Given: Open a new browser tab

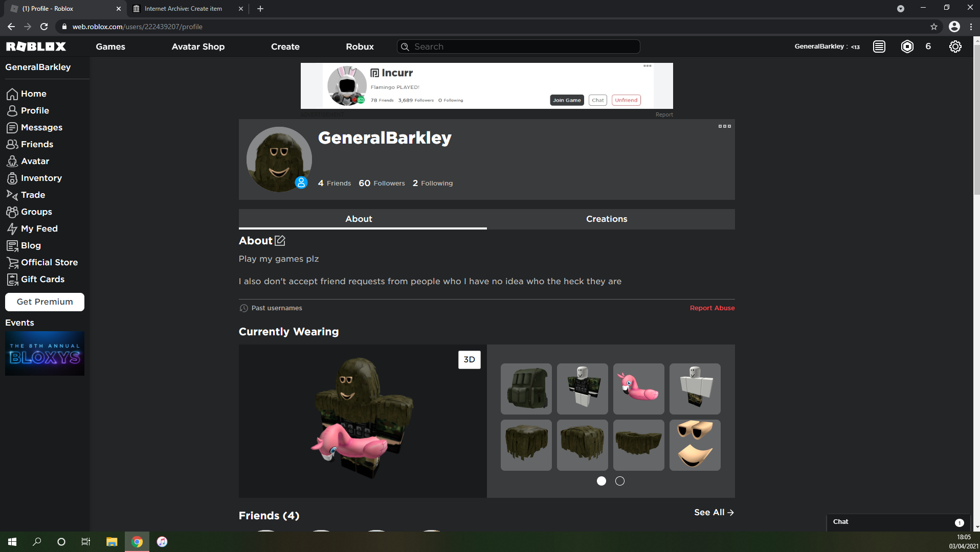Looking at the screenshot, I should click(260, 9).
